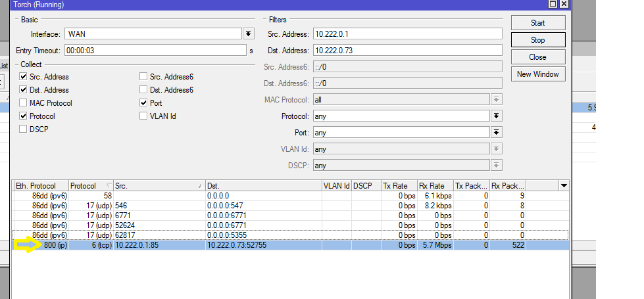Open the column chooser arrow in table header
Viewport: 644px width, 299px height.
click(x=564, y=186)
